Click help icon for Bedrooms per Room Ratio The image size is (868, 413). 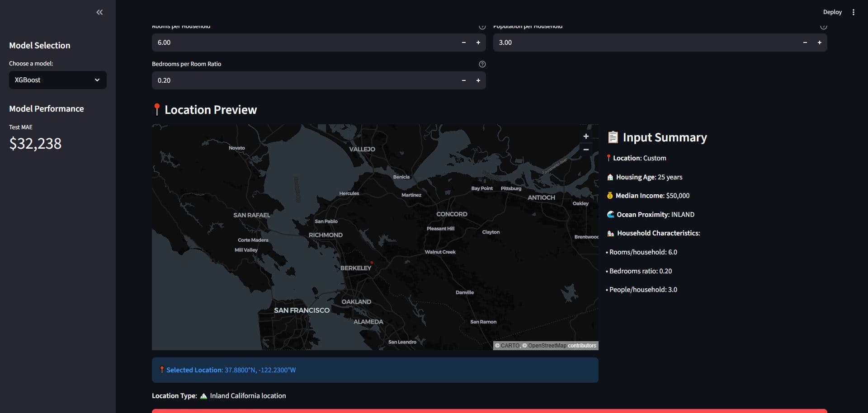(482, 64)
